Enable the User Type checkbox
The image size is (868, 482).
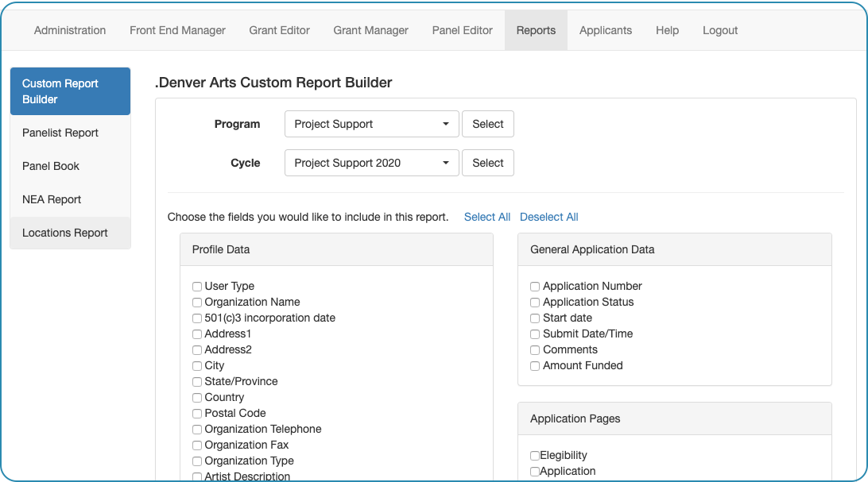pos(197,287)
